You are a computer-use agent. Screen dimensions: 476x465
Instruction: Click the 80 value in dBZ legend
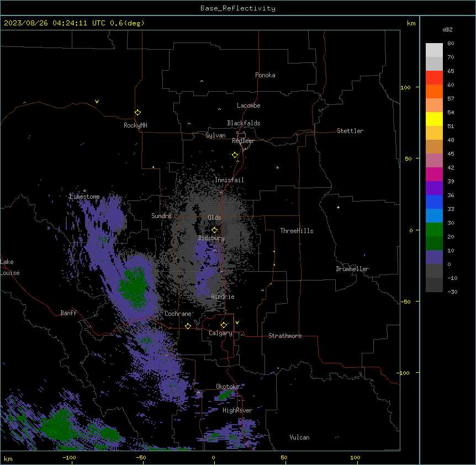coord(451,44)
